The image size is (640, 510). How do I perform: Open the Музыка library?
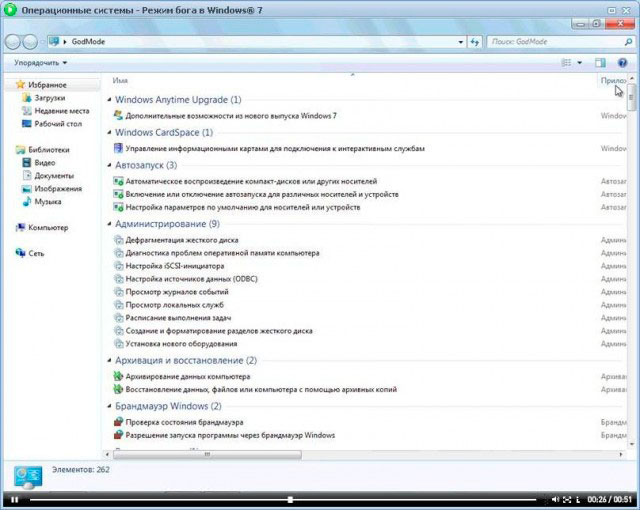(x=48, y=202)
